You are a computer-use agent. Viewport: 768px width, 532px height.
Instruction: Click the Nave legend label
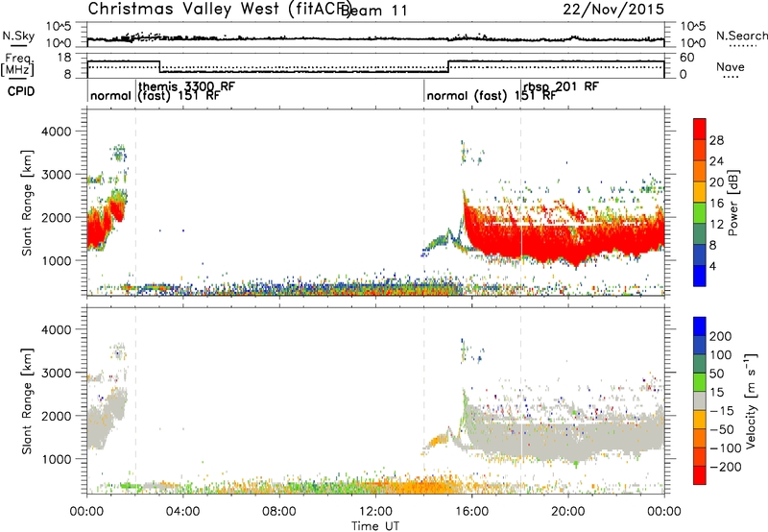[731, 67]
